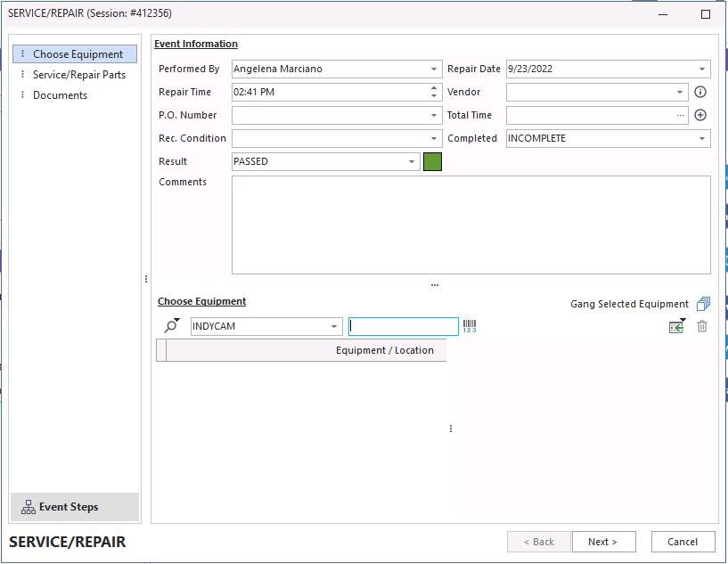Open the Documents step
This screenshot has width=728, height=564.
point(60,95)
